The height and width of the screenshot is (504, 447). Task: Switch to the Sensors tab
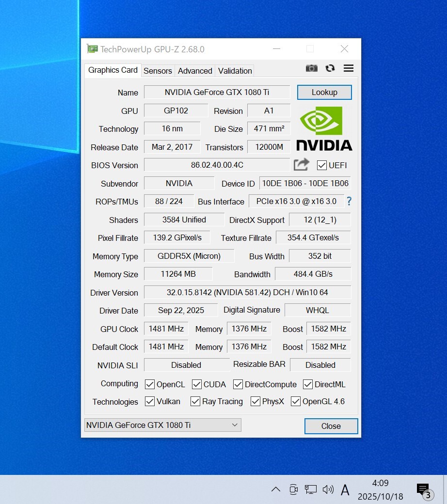tap(158, 71)
